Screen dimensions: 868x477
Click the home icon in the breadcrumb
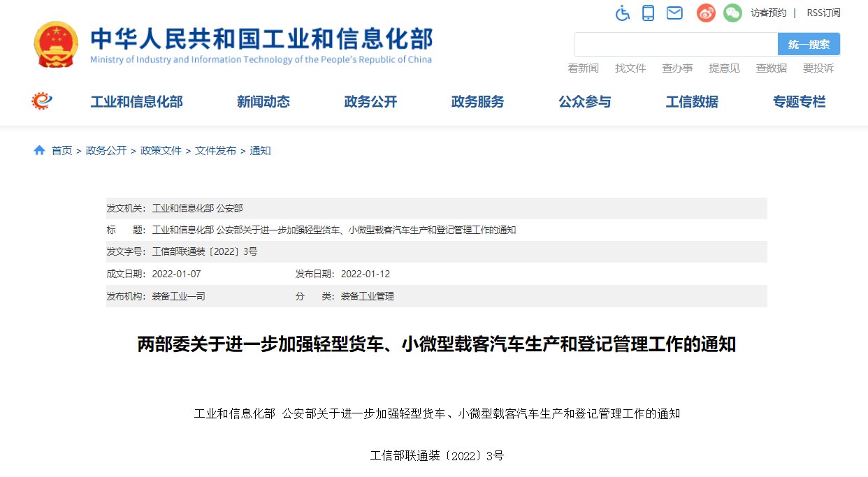(x=39, y=149)
